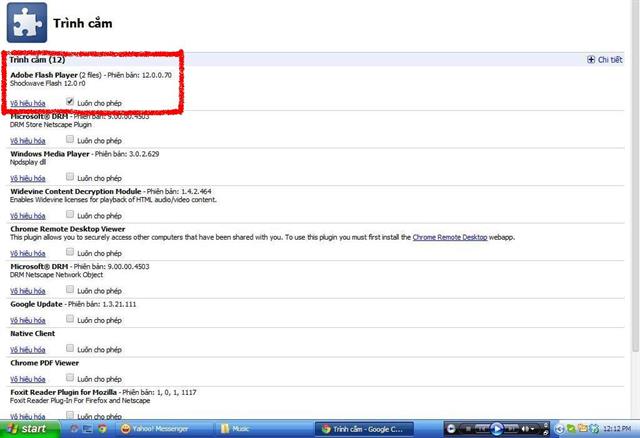
Task: Click Vô hiệu hóa for DRM Store Netscape Plugin
Action: pos(28,141)
